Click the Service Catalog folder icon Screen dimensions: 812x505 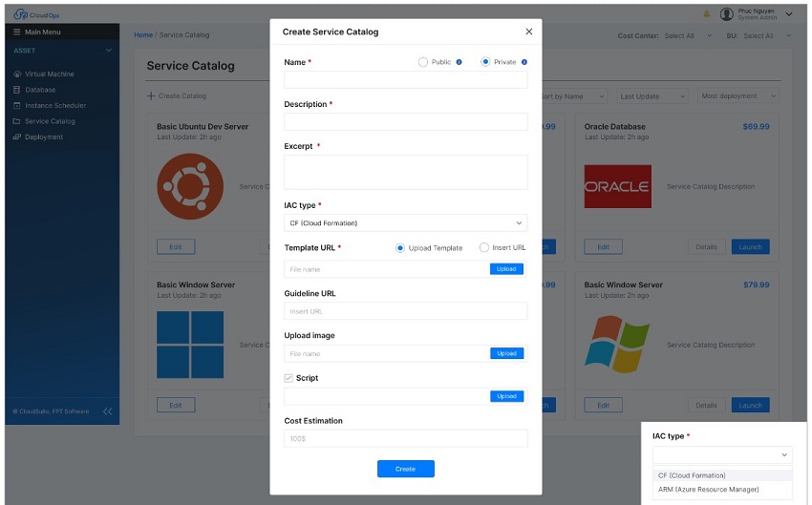coord(16,121)
